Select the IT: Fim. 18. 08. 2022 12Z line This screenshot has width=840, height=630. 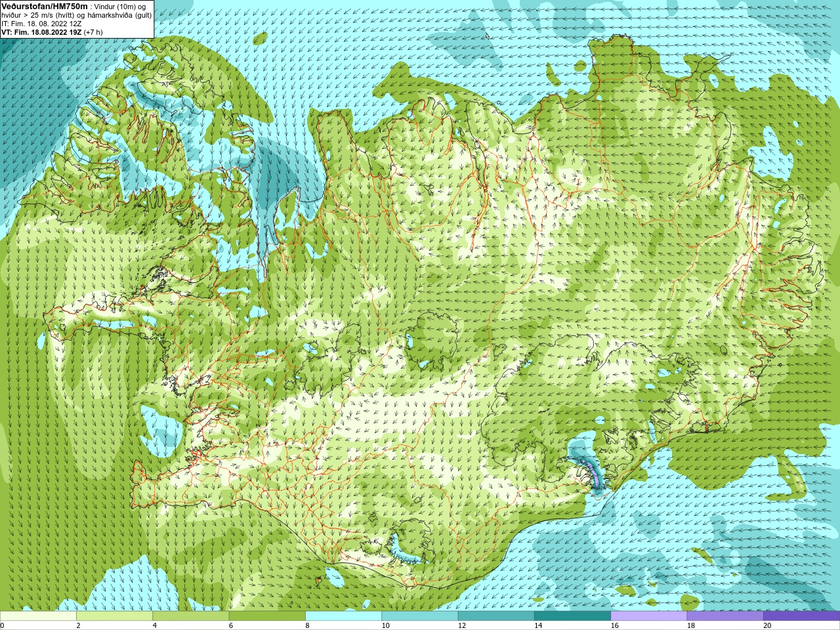click(x=41, y=24)
